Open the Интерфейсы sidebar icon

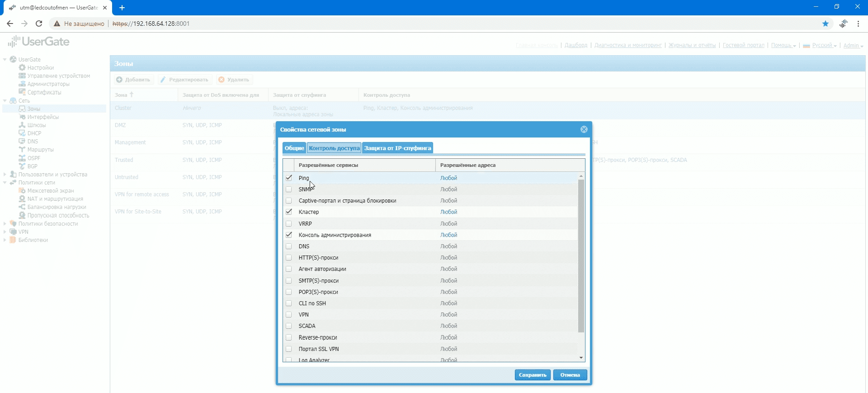point(22,117)
